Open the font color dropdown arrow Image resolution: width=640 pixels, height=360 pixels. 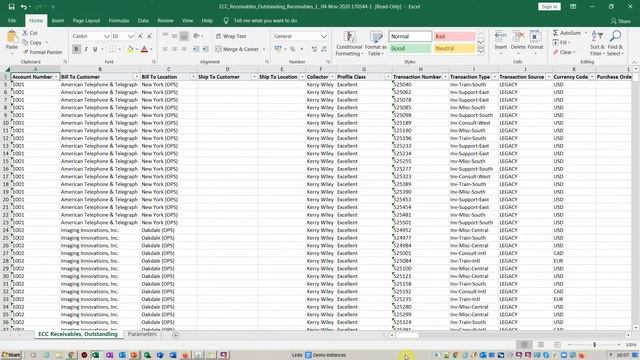[151, 49]
